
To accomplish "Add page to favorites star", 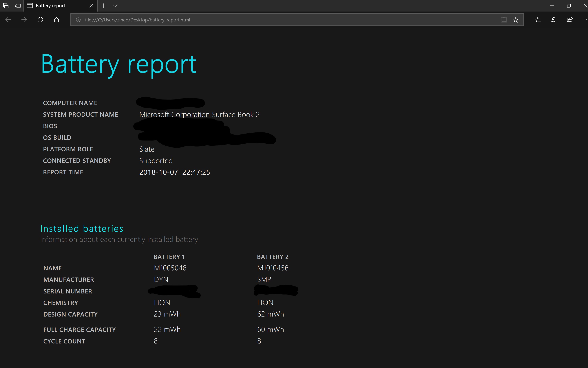I will coord(516,20).
